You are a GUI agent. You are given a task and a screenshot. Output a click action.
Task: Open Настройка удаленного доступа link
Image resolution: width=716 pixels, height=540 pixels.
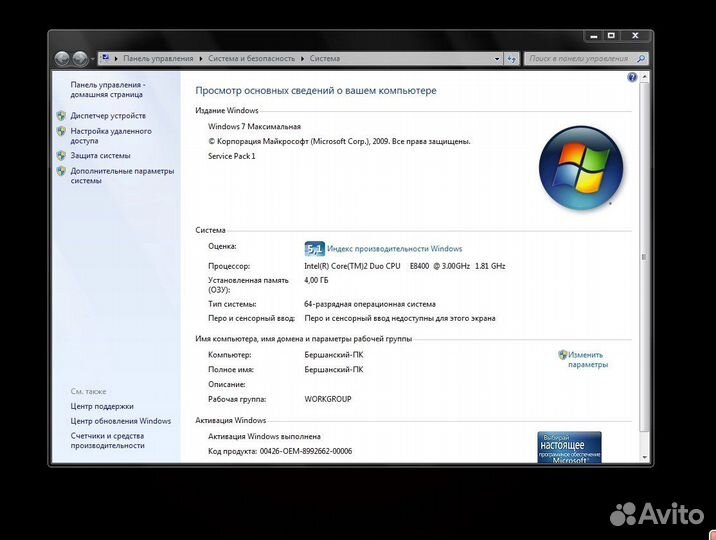(111, 136)
